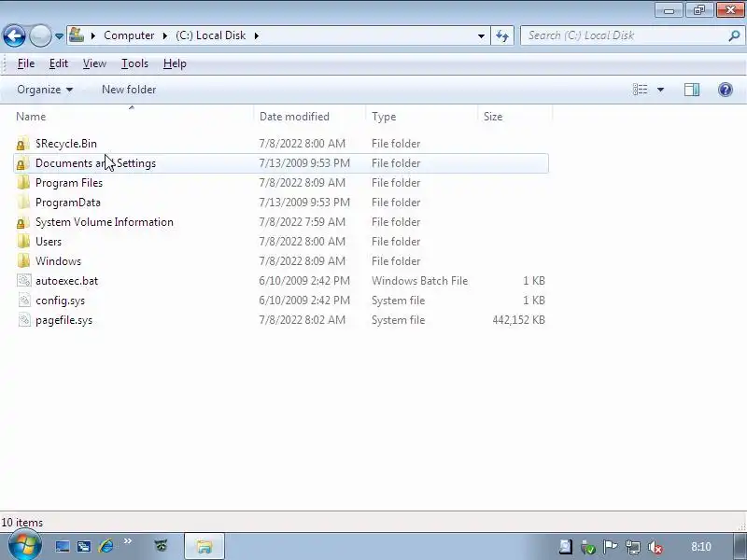The image size is (747, 560).
Task: Open the Organize dropdown
Action: pyautogui.click(x=45, y=90)
